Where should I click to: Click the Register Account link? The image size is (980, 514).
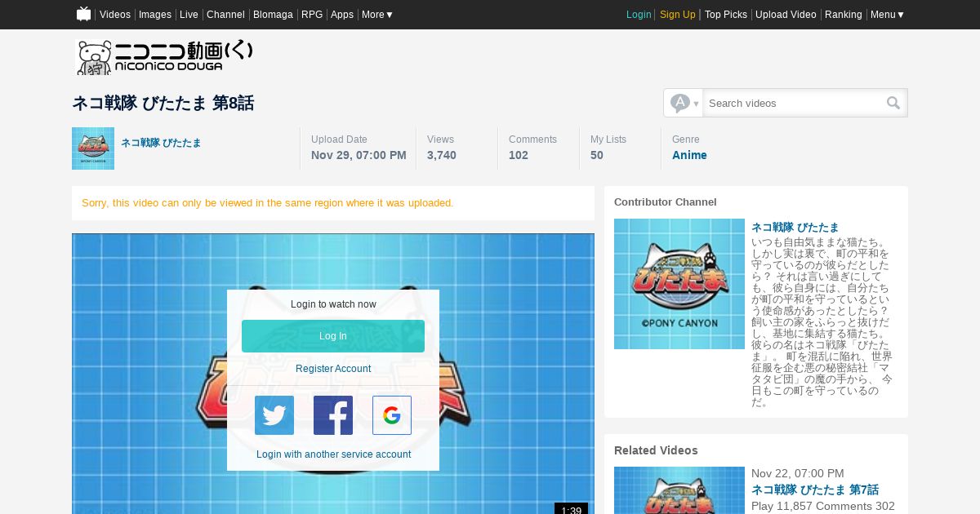pos(333,369)
